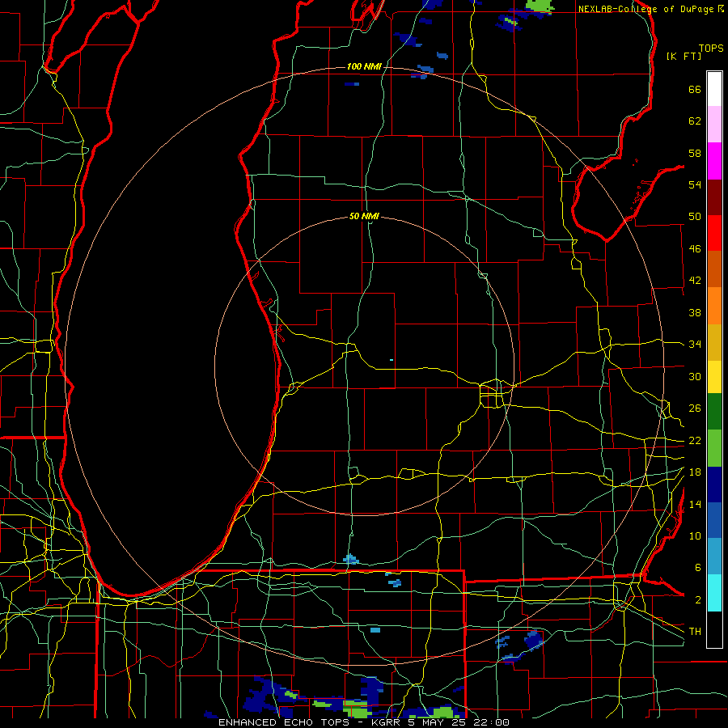Click the light green legend swatch
The image size is (728, 728).
point(714,448)
